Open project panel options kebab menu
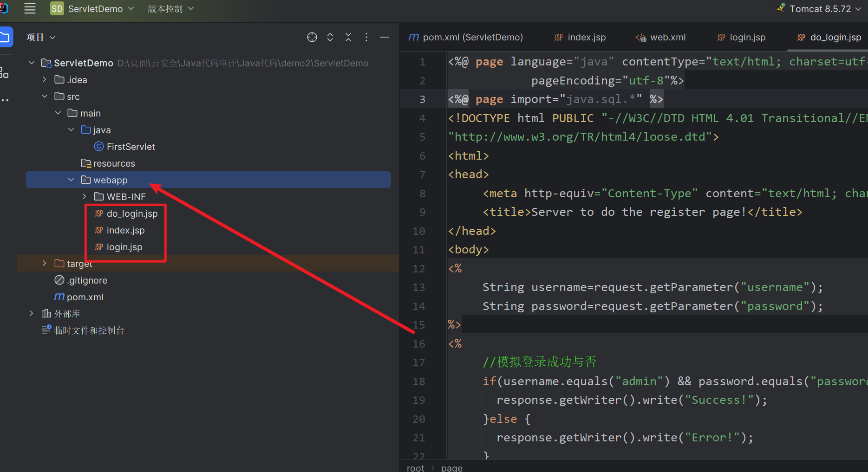Screen dimensions: 868x472 [366, 37]
